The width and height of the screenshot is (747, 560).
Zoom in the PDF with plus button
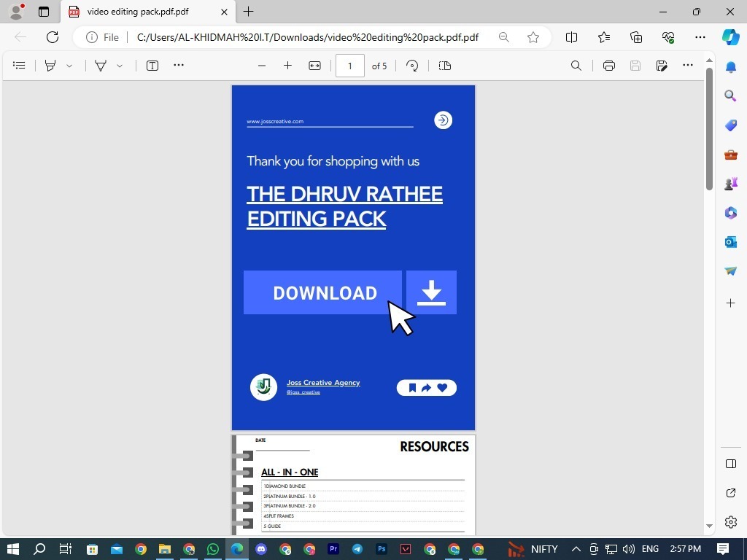(x=287, y=66)
